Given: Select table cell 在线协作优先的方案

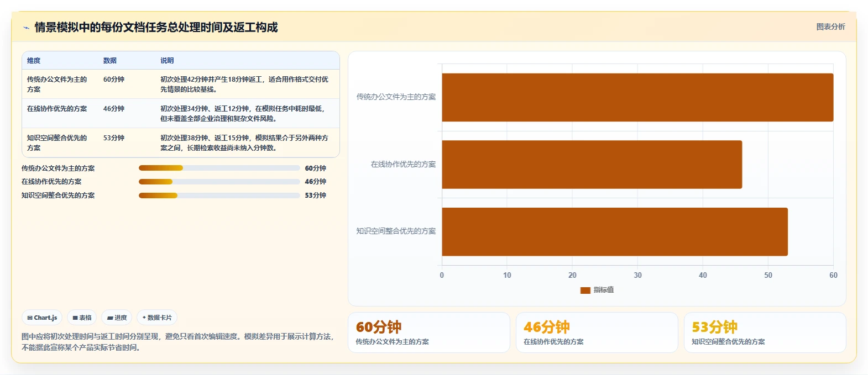Looking at the screenshot, I should coord(57,109).
